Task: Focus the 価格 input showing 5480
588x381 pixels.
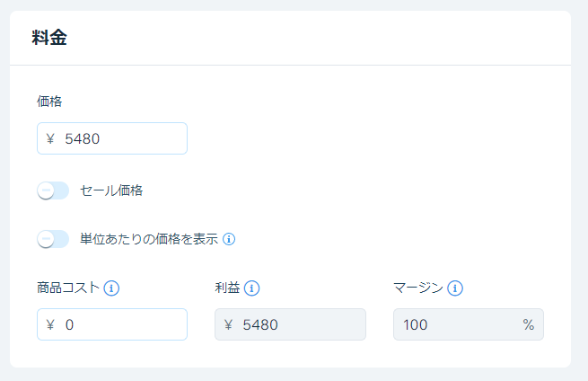Action: [112, 138]
